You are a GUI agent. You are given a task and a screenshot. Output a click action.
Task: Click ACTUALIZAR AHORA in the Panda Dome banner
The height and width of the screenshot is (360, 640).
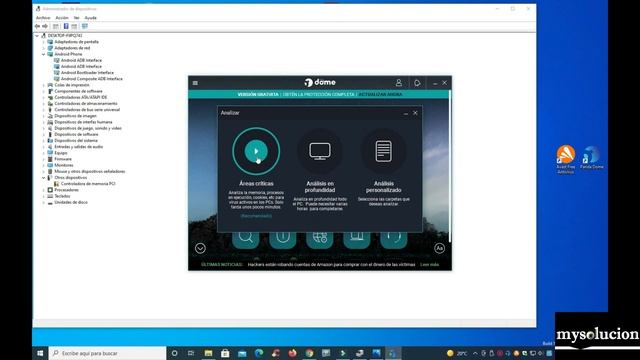(380, 94)
